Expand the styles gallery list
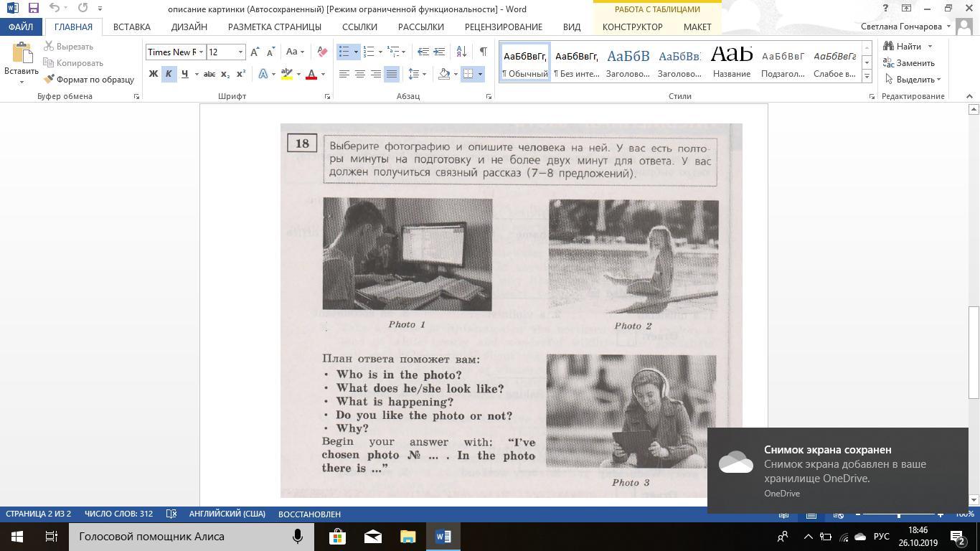Screen dimensions: 980x551 point(867,76)
